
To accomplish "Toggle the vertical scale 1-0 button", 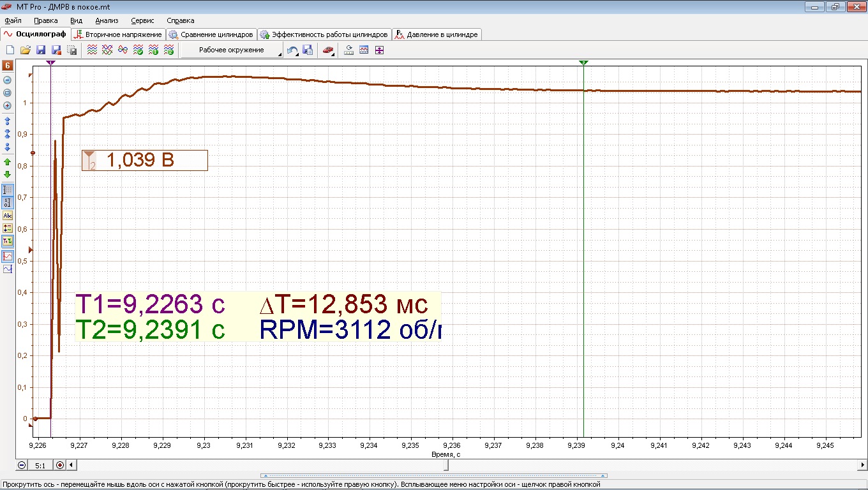I will point(8,202).
